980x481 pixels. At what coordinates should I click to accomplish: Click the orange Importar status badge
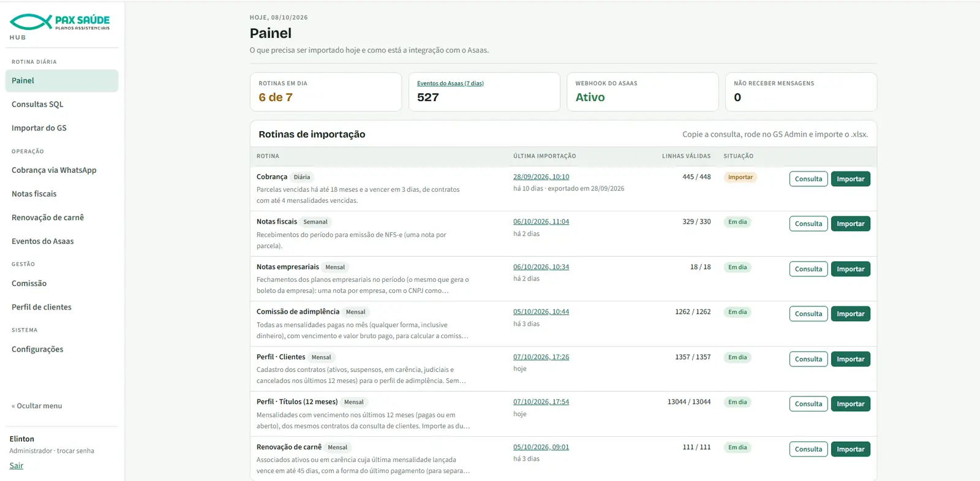[741, 177]
